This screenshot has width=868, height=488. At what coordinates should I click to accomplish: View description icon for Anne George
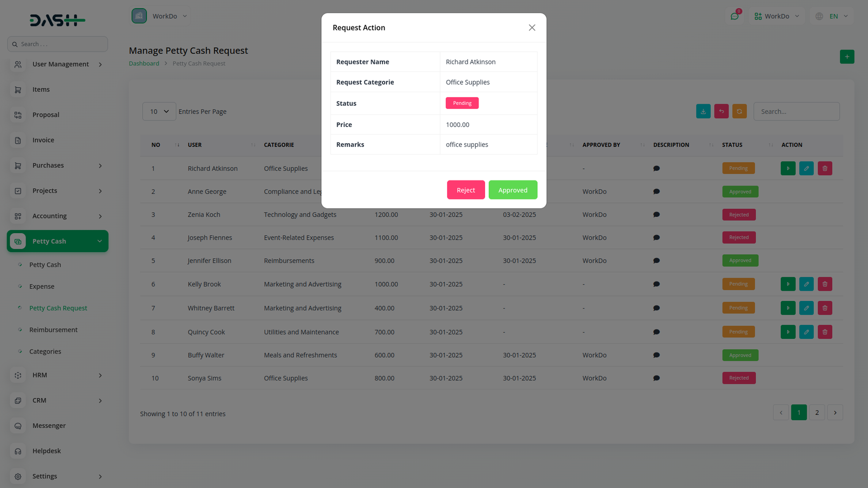click(x=656, y=191)
